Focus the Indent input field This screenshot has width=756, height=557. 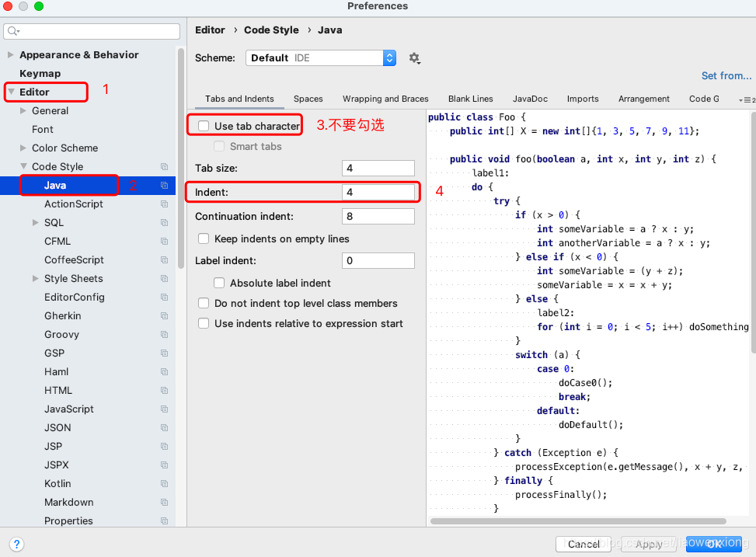click(x=378, y=192)
